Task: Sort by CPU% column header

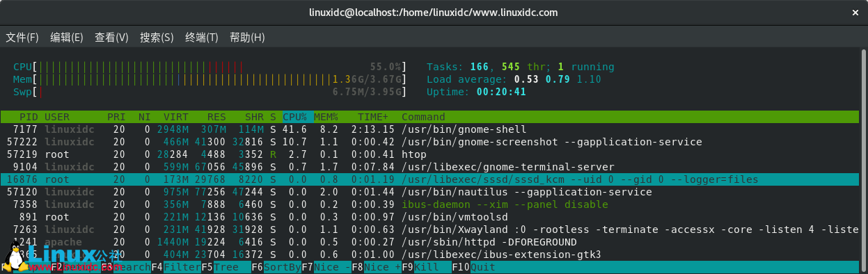Action: click(x=297, y=117)
